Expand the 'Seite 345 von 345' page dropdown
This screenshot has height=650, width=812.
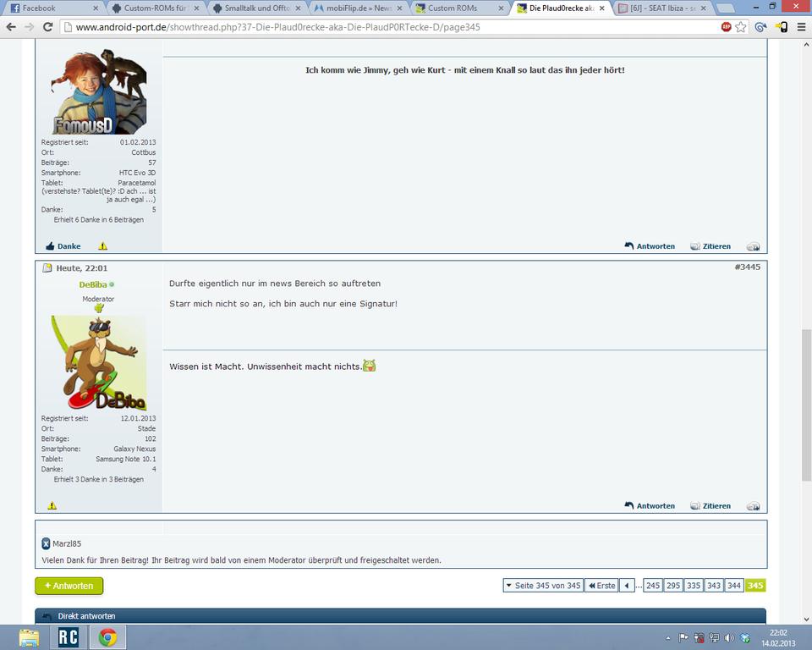click(x=542, y=586)
